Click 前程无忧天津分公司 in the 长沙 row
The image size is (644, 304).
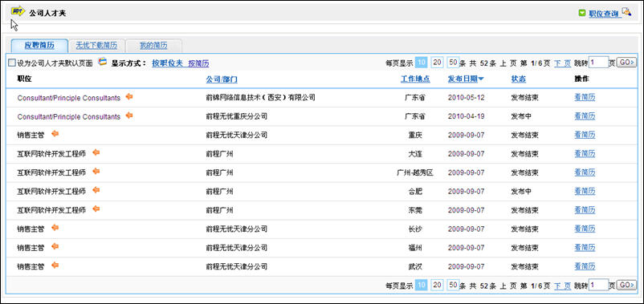tap(237, 229)
